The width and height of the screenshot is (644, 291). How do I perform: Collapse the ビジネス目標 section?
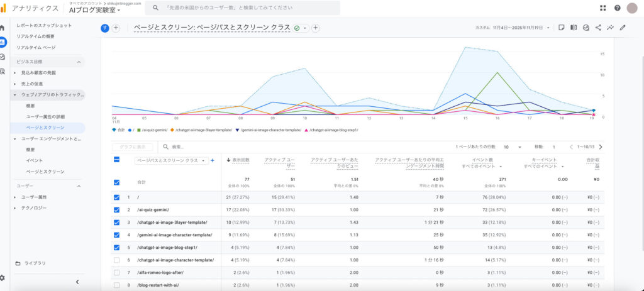(79, 62)
